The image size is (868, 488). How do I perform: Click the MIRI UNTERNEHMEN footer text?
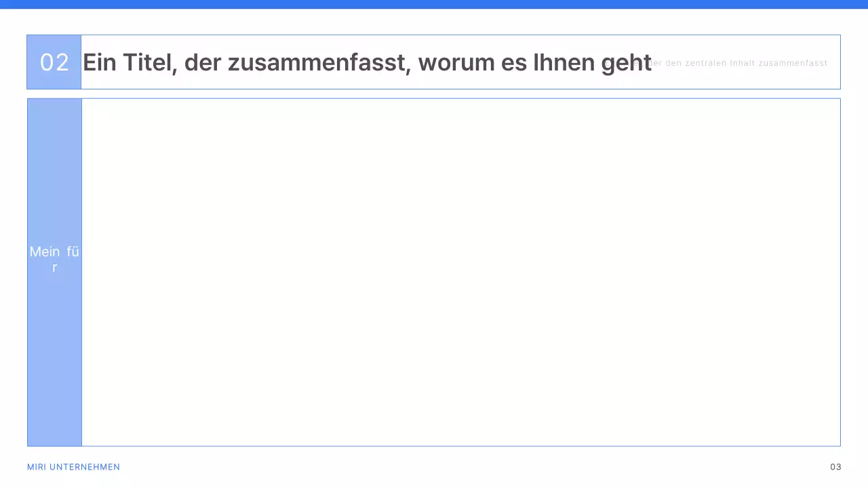pos(73,467)
